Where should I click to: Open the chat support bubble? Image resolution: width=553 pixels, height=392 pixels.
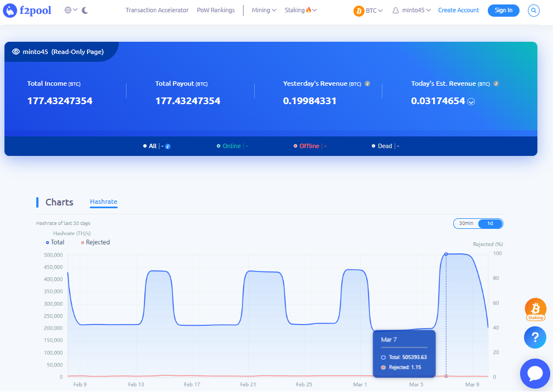click(535, 373)
